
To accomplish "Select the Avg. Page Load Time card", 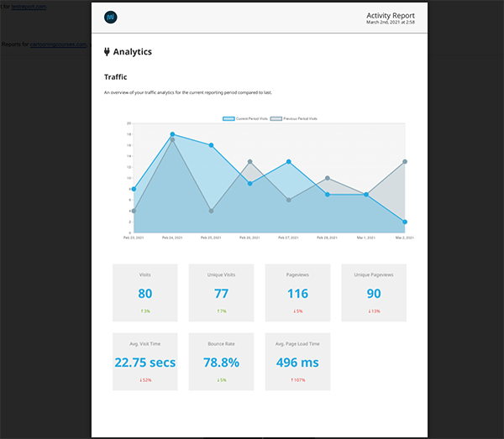I will click(297, 362).
